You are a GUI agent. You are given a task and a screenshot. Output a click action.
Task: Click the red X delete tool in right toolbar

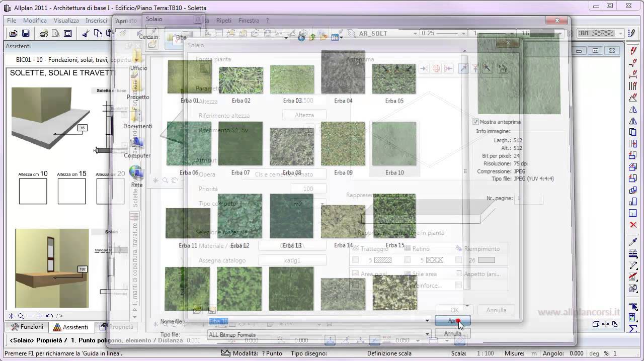tap(633, 225)
